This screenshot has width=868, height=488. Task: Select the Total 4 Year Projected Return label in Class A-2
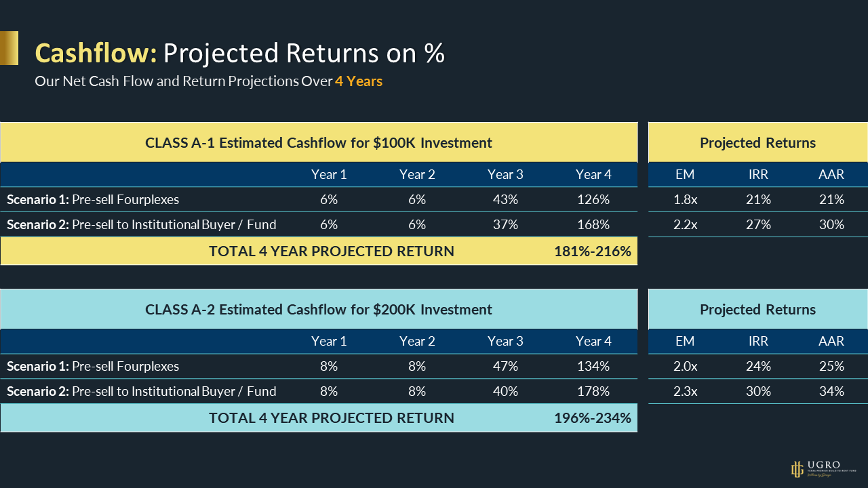coord(331,418)
